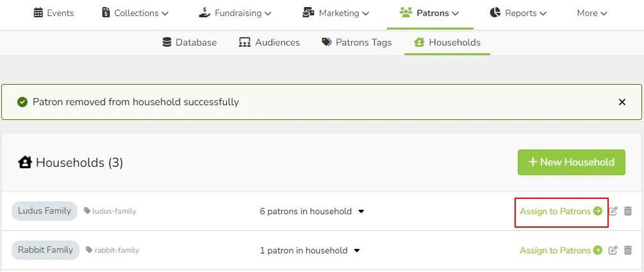644x272 pixels.
Task: Edit the Rabbit Family household
Action: 613,250
